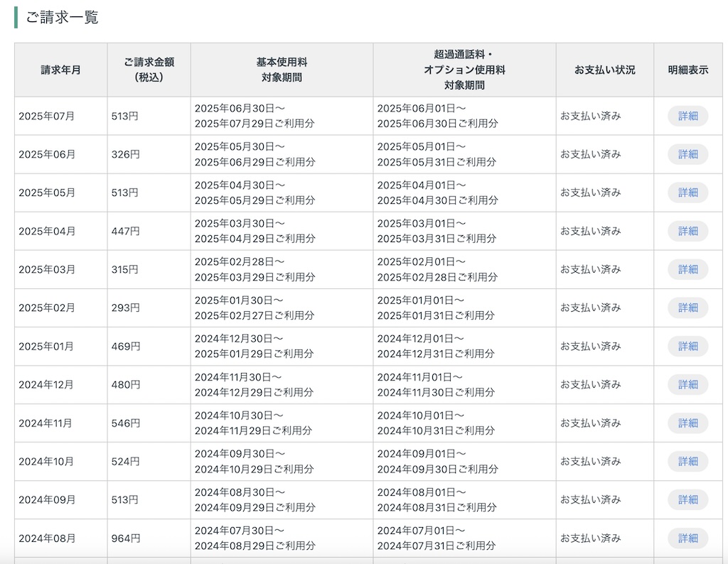Click the 明細表示 column header
The width and height of the screenshot is (728, 564).
[688, 70]
